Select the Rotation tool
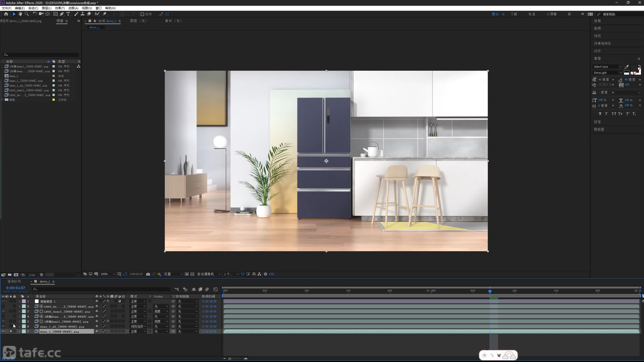 [x=35, y=14]
